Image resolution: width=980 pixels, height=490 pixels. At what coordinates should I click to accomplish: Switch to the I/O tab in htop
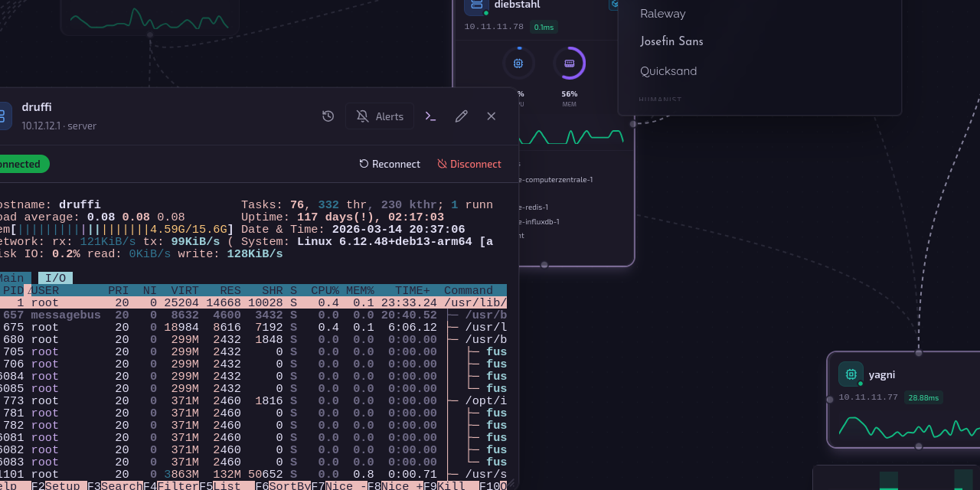55,279
